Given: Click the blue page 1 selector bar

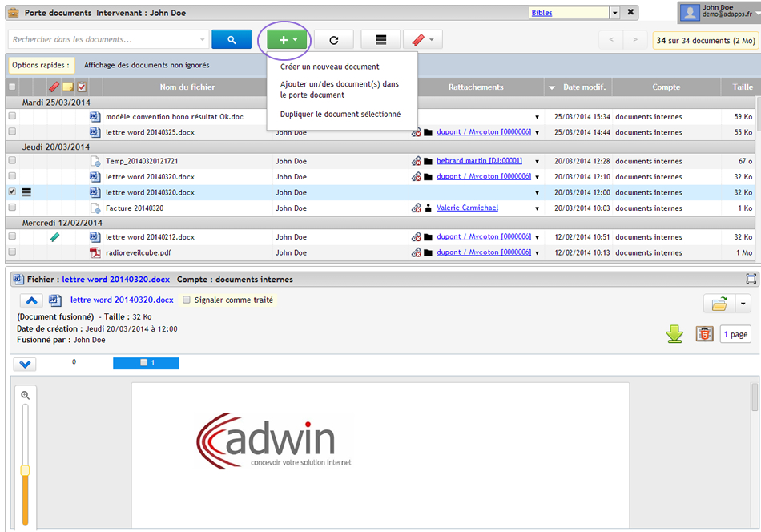Looking at the screenshot, I should [x=146, y=363].
